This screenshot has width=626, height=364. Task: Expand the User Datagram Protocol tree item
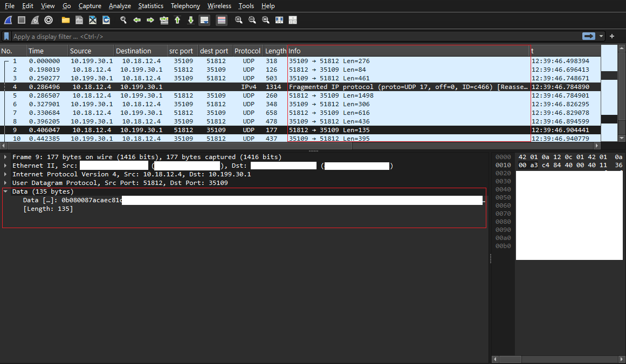click(4, 183)
